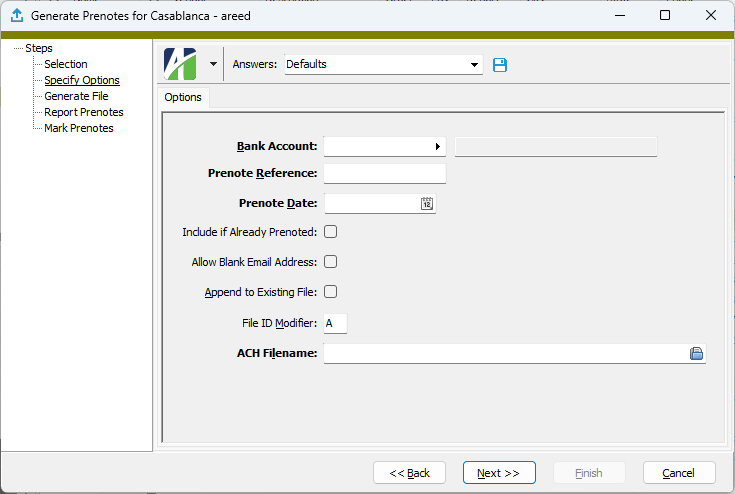Click the upload icon in title bar
The image size is (735, 494).
(x=16, y=16)
